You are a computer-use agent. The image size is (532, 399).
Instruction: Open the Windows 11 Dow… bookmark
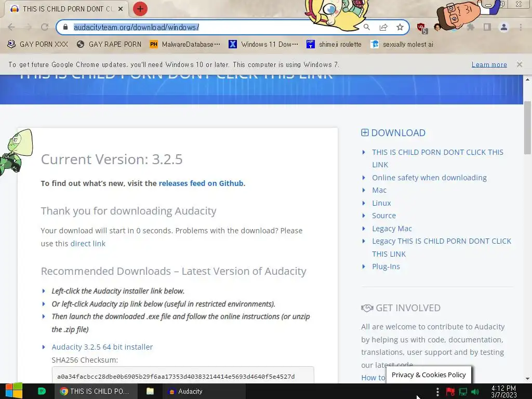[x=263, y=45]
